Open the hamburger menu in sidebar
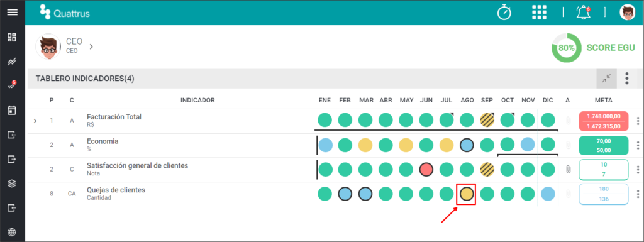644x242 pixels. tap(12, 13)
